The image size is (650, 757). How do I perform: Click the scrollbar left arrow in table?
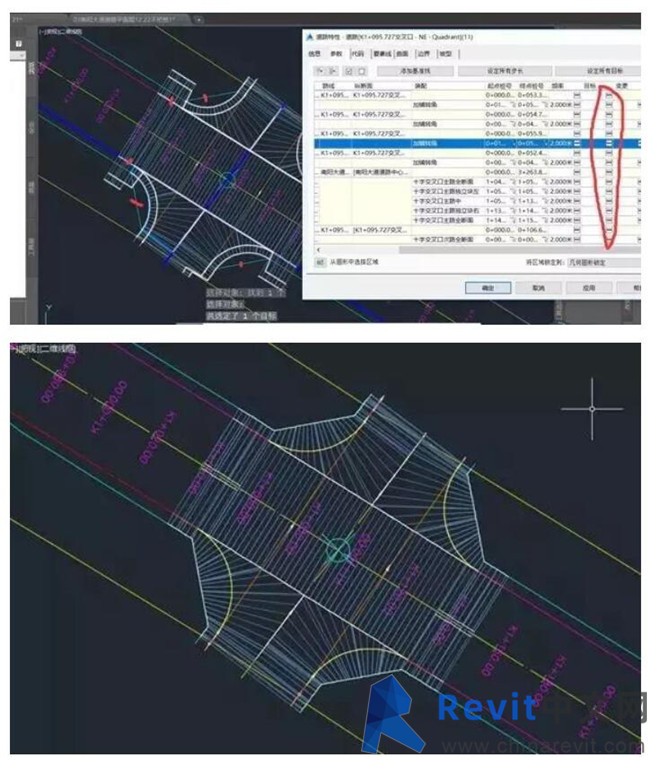[318, 250]
